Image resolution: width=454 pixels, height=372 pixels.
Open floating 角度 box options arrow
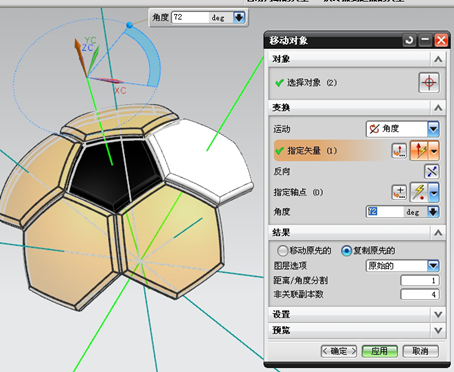pos(239,17)
